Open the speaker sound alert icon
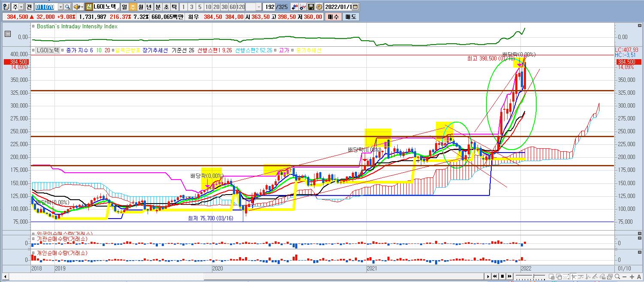Image resolution: width=644 pixels, height=282 pixels. (x=76, y=7)
